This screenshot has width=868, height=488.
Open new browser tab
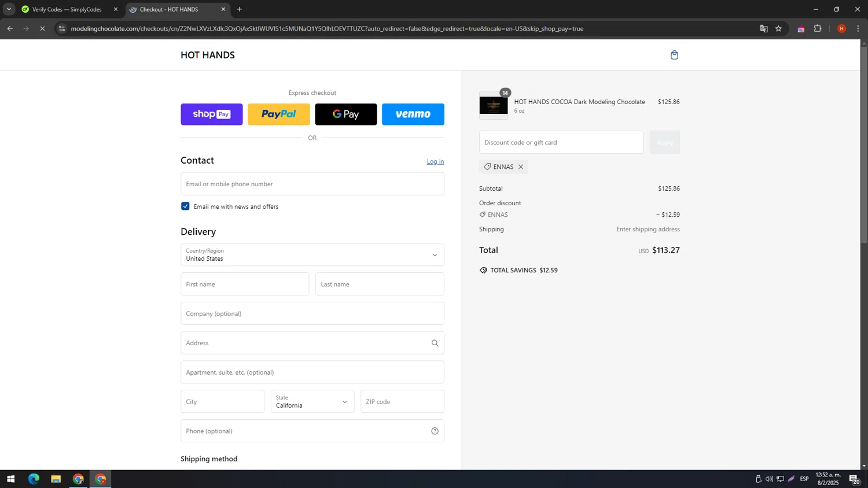coord(240,9)
